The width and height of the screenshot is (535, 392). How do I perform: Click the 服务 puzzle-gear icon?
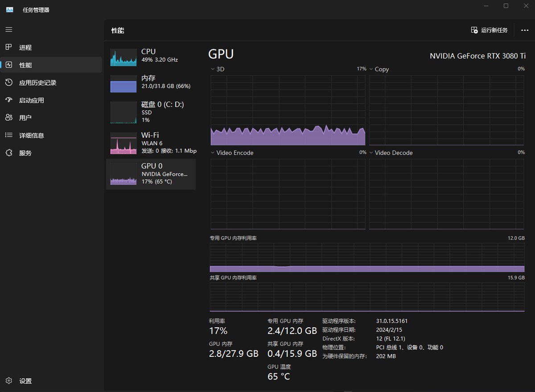[9, 153]
